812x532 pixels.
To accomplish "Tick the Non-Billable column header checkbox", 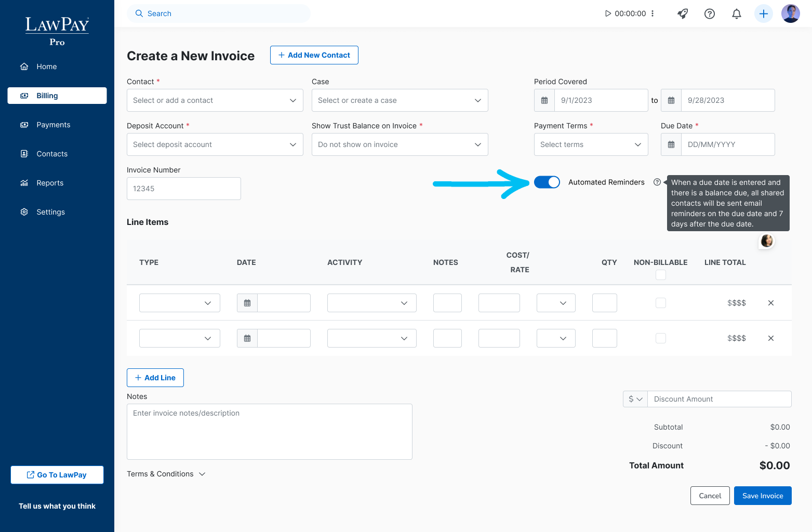I will 660,274.
